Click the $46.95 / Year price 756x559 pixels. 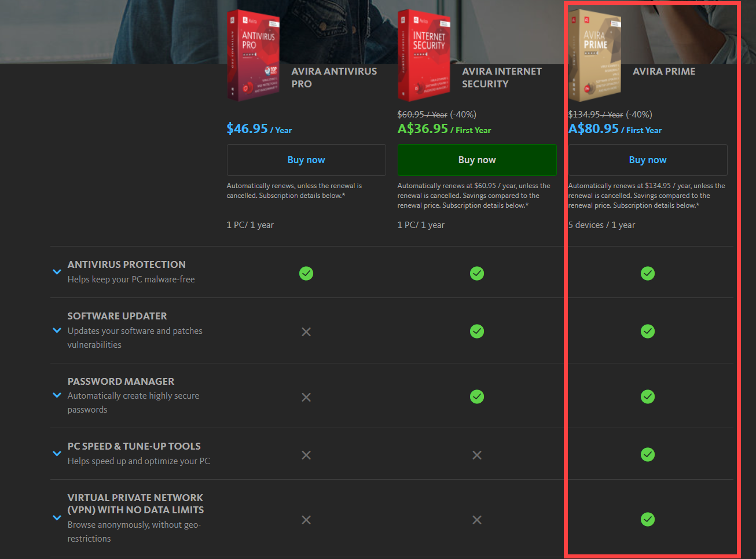259,128
